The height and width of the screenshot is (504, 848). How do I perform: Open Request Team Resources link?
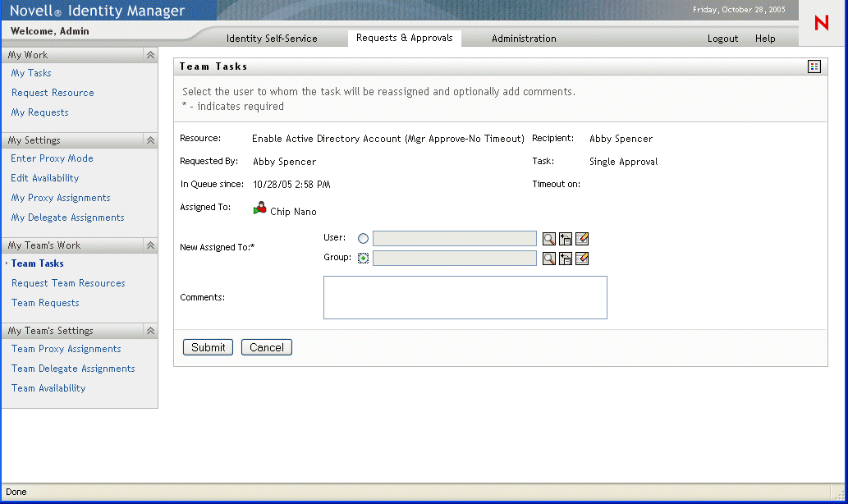[68, 283]
